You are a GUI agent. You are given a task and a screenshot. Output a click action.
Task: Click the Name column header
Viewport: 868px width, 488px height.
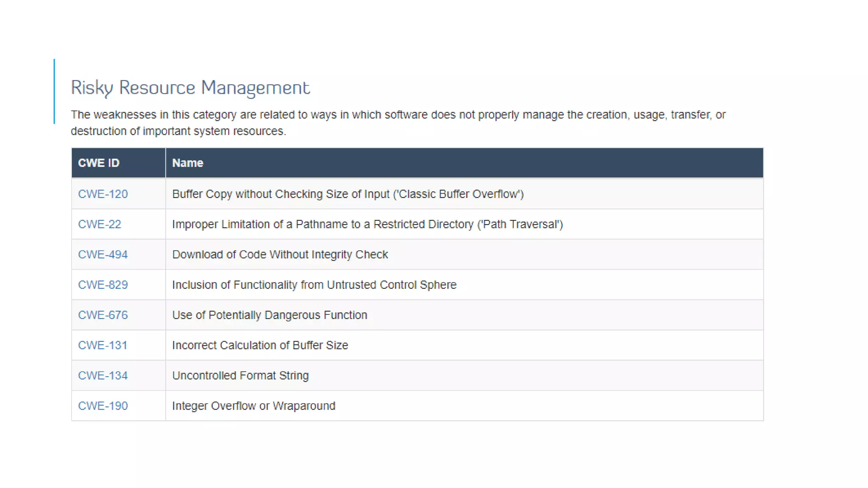187,163
